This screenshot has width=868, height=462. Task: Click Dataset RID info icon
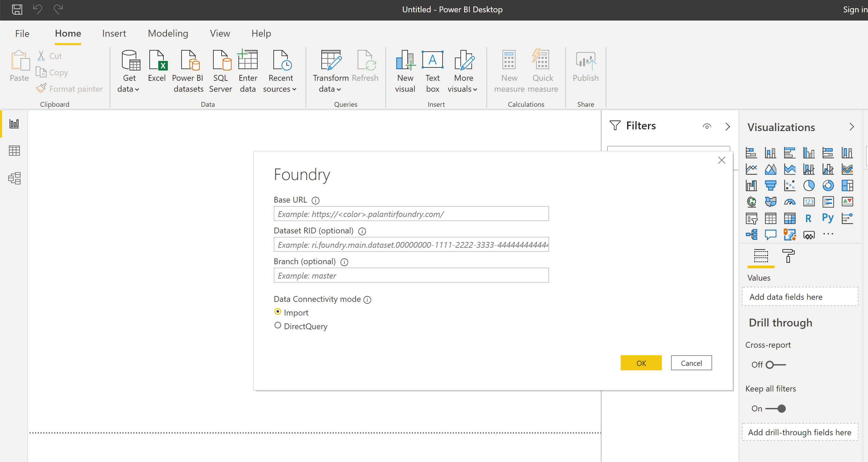[x=362, y=231]
